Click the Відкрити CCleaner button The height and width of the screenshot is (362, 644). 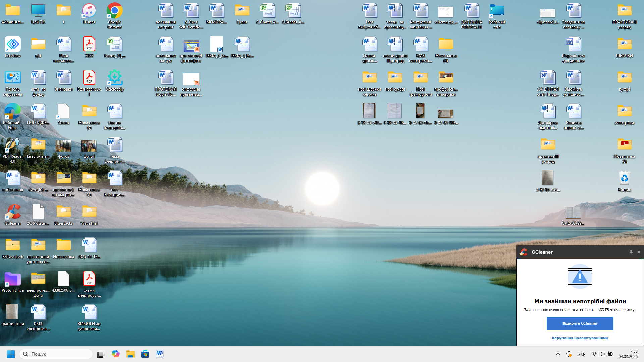pyautogui.click(x=580, y=323)
